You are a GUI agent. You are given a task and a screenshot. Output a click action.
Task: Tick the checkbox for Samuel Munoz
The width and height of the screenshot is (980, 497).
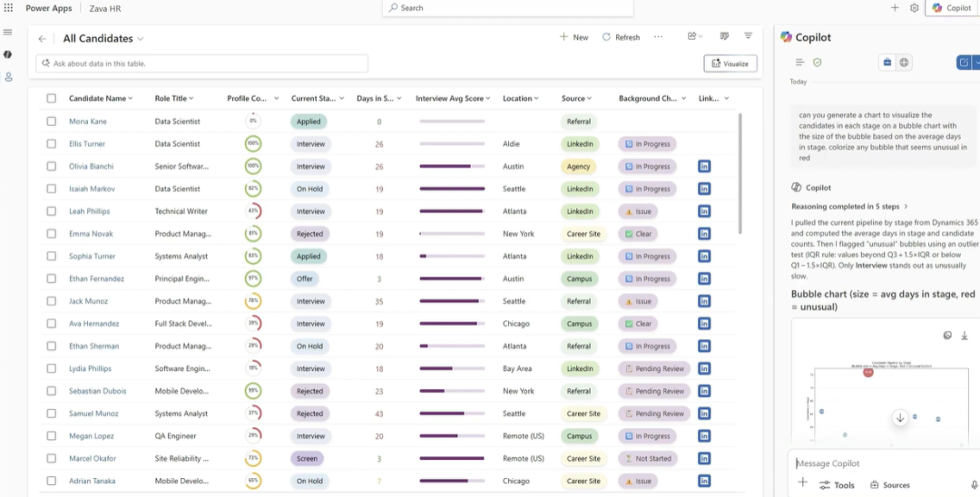pyautogui.click(x=51, y=414)
